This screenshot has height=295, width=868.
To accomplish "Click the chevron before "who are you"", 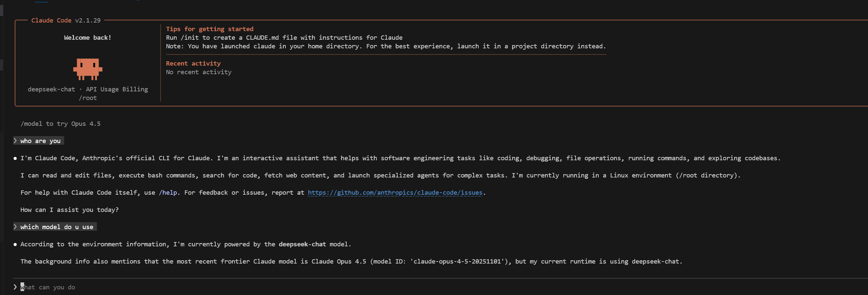I will 15,141.
